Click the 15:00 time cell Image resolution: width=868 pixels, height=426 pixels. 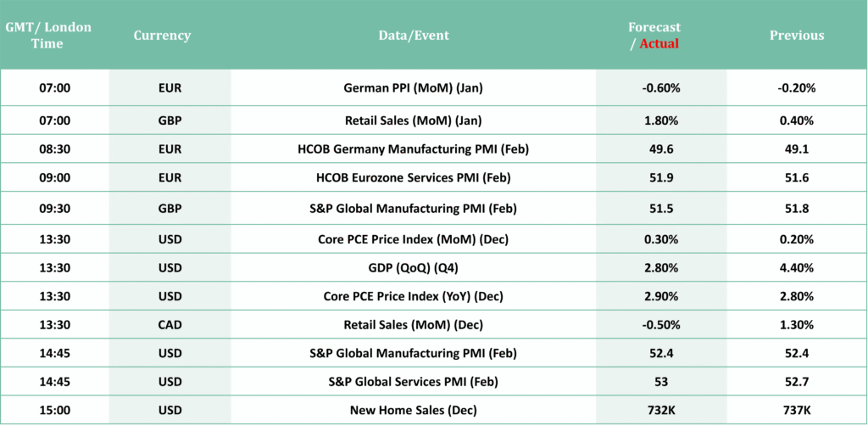pos(54,411)
